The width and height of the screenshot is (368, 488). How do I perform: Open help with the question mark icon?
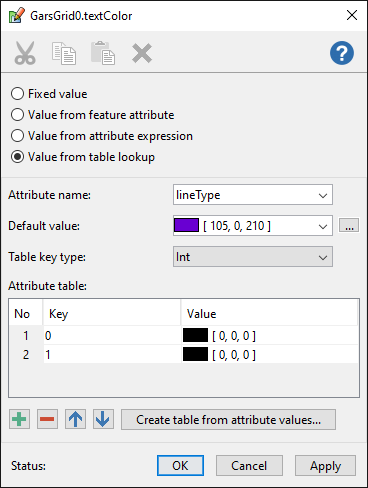pos(342,53)
